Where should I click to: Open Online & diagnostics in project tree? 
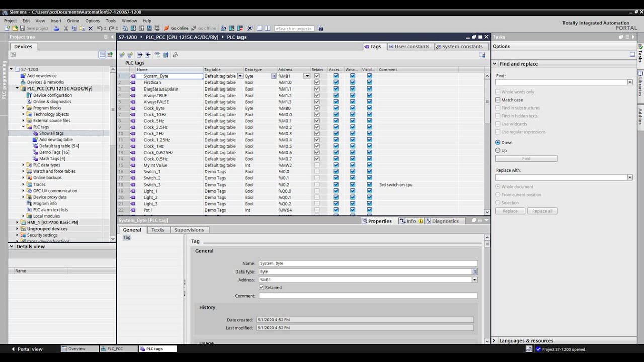coord(52,102)
